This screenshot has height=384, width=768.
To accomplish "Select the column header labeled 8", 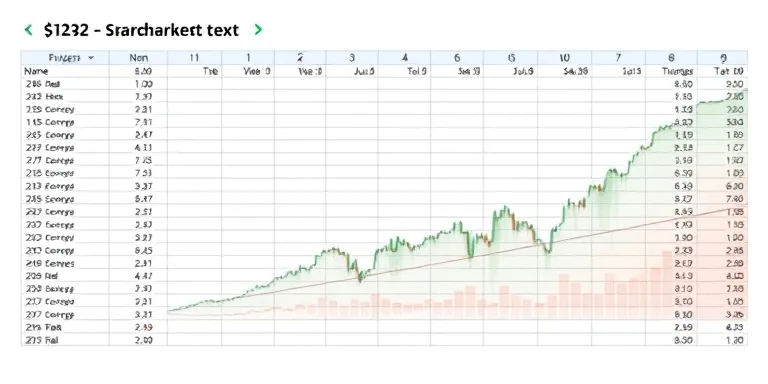I will coord(671,58).
